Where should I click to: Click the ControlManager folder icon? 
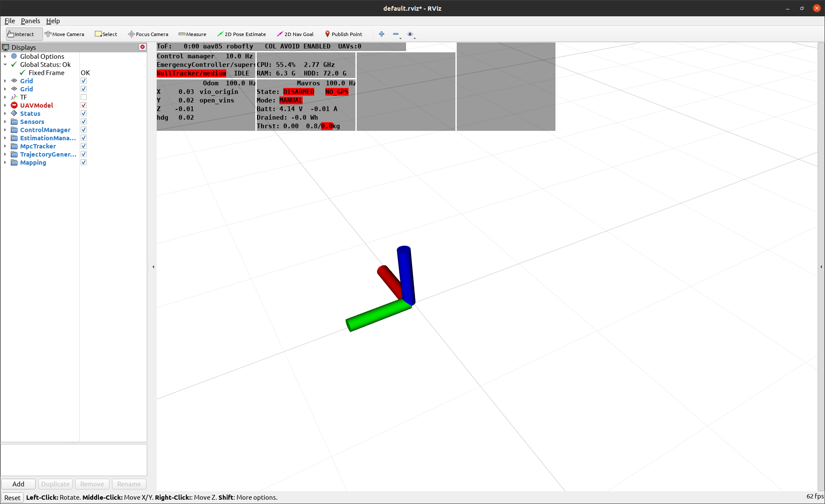(14, 130)
